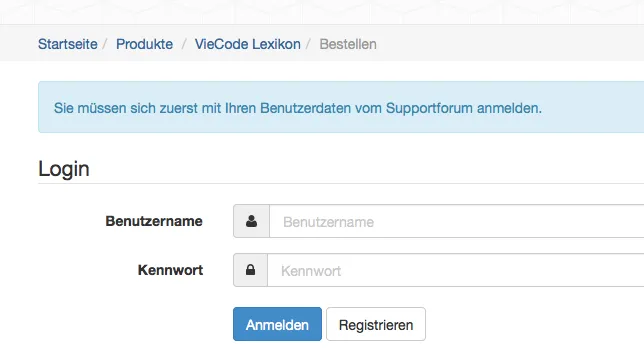This screenshot has height=363, width=644.
Task: Open the Produkte breadcrumb link
Action: pyautogui.click(x=144, y=44)
